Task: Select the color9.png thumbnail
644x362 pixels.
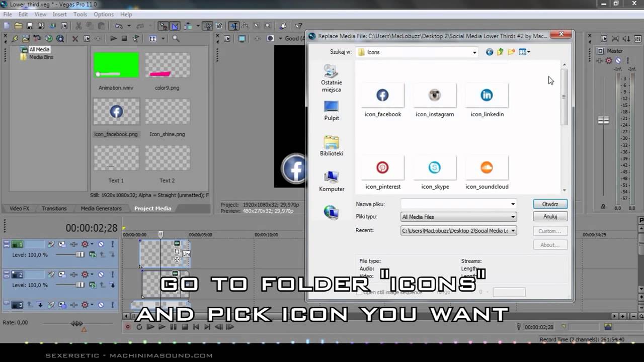Action: pos(168,65)
